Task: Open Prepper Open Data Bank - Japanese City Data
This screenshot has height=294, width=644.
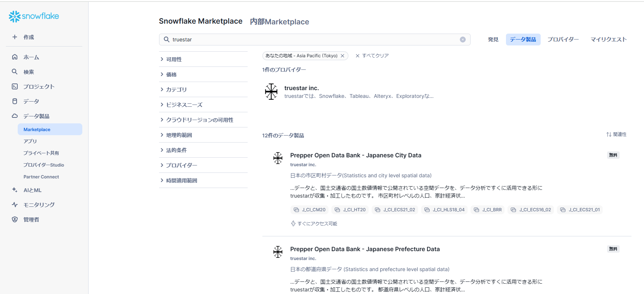Action: (356, 155)
